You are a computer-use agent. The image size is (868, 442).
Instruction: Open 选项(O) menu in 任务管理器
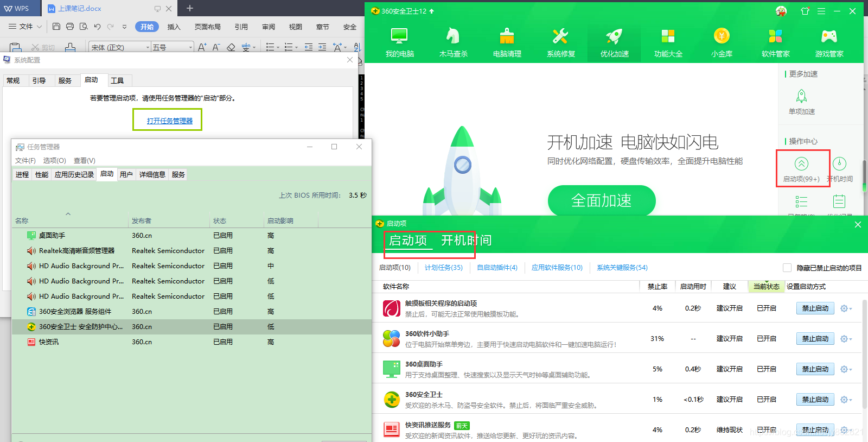tap(55, 161)
